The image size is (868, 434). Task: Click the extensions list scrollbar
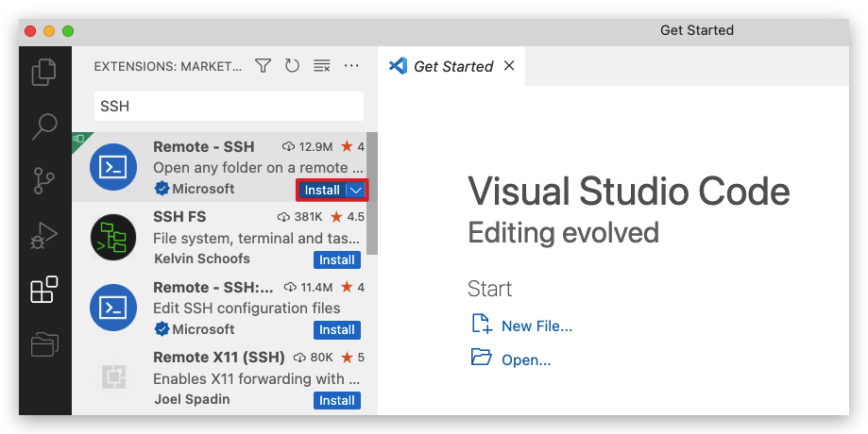(x=372, y=193)
